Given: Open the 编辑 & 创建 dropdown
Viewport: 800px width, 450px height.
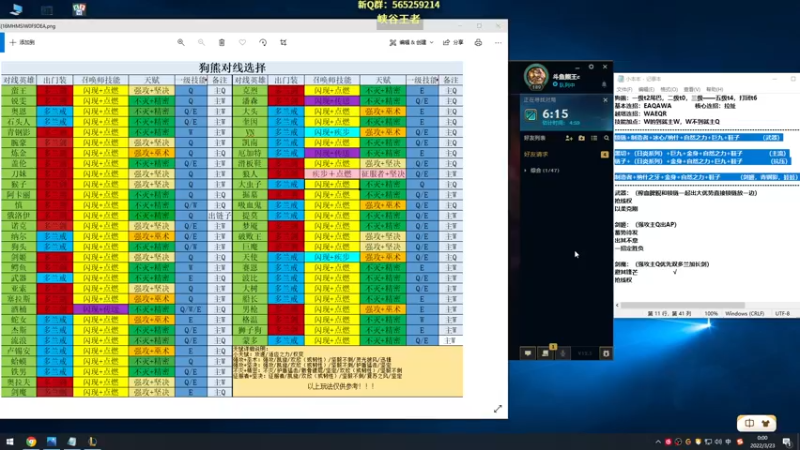Looking at the screenshot, I should (x=411, y=42).
